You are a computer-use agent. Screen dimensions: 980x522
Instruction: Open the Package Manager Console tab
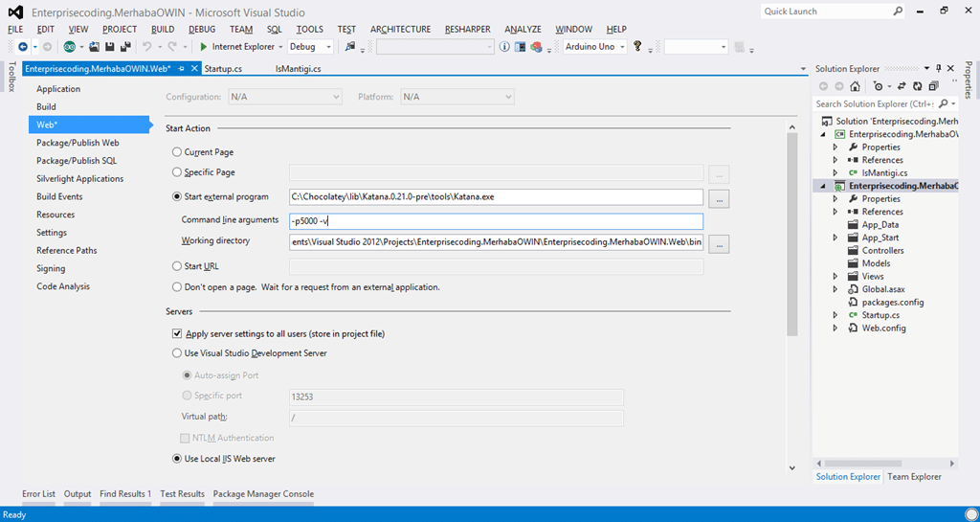coord(263,494)
